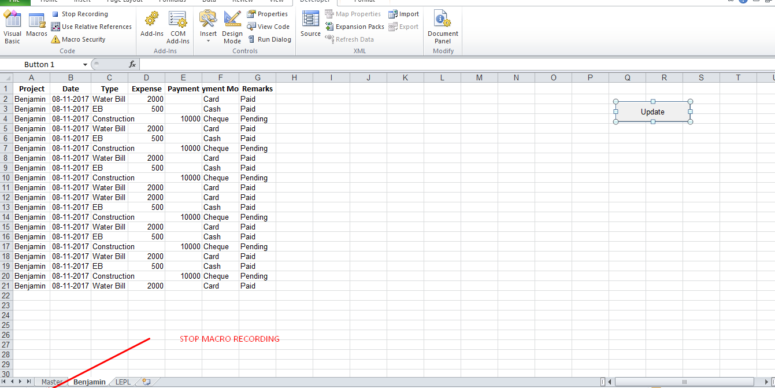Select row 21 header
The width and height of the screenshot is (775, 388).
6,286
